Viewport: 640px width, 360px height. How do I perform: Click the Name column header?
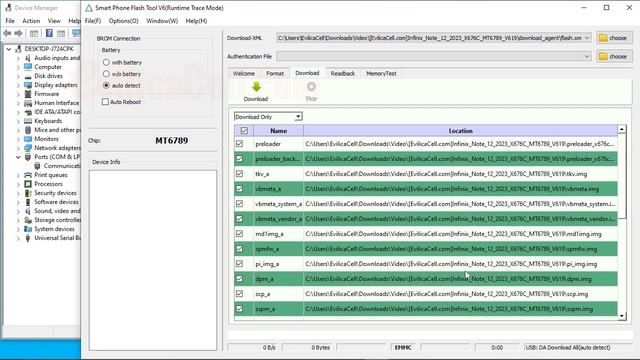point(278,131)
